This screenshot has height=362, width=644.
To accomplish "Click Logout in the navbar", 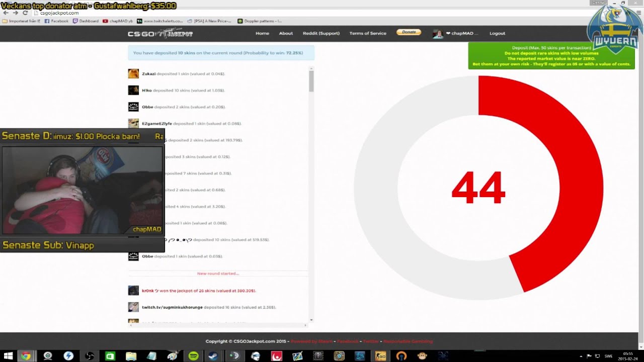I will 497,33.
